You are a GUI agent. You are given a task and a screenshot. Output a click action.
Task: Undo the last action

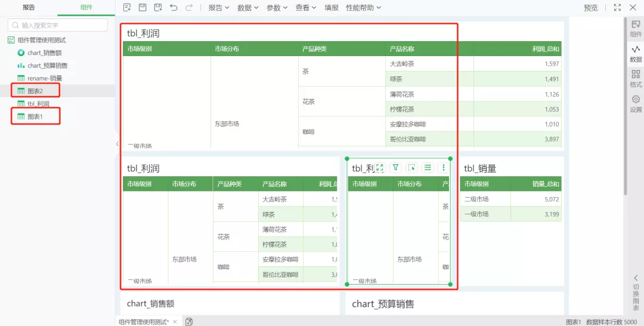174,7
